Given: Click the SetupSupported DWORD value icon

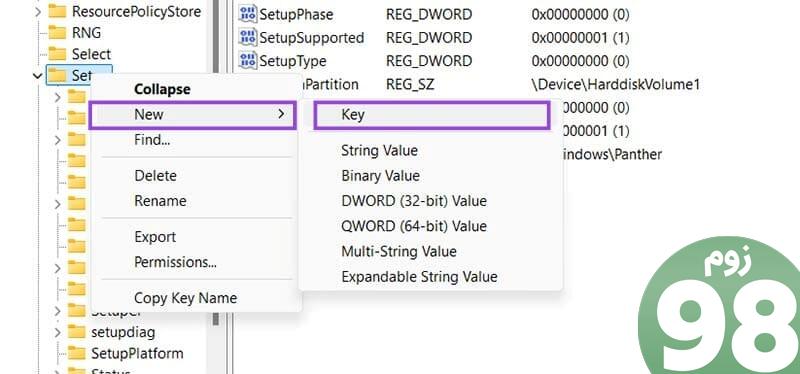Looking at the screenshot, I should (248, 37).
